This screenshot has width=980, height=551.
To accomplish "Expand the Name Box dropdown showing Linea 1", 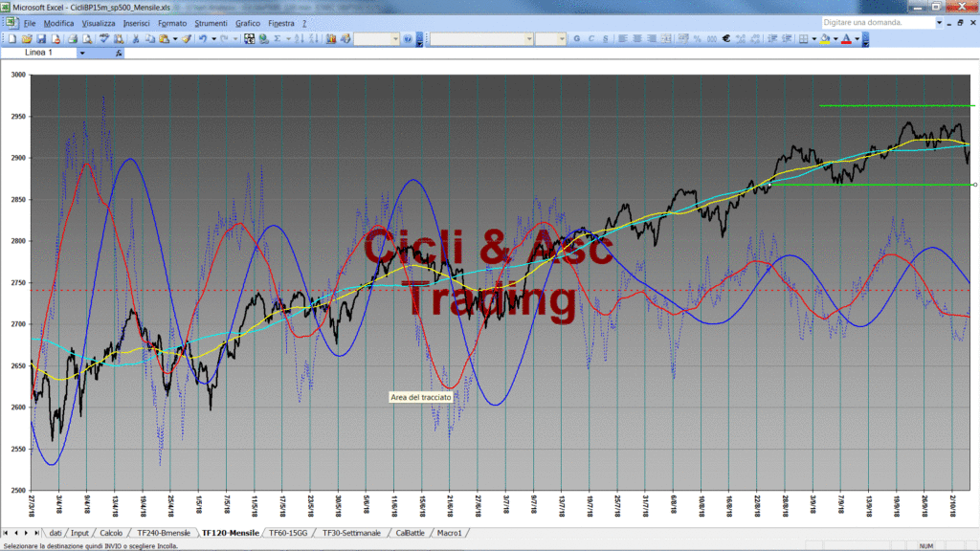I will click(x=82, y=54).
